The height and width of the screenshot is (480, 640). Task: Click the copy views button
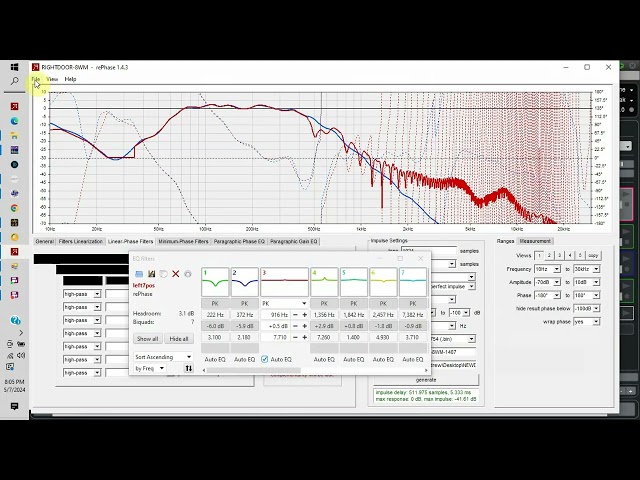click(593, 256)
